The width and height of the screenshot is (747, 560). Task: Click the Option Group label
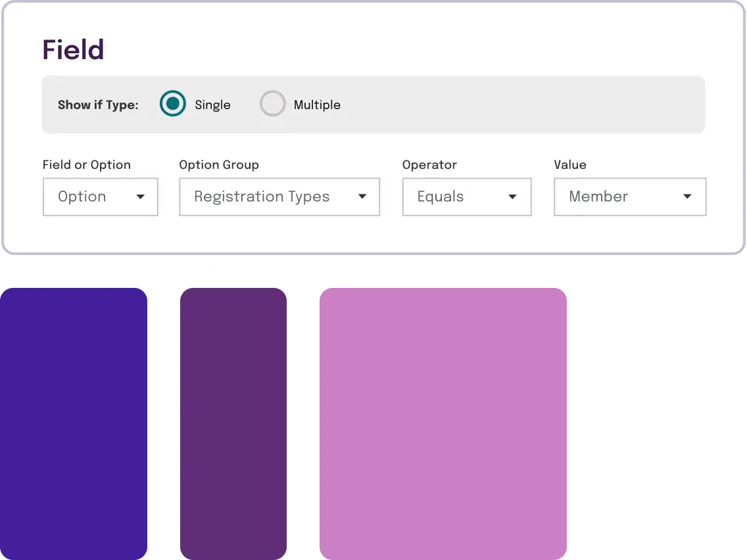point(219,165)
